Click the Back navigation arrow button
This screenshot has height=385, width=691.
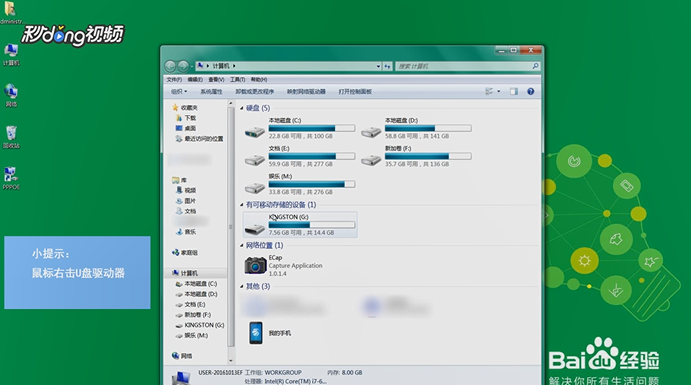[170, 66]
